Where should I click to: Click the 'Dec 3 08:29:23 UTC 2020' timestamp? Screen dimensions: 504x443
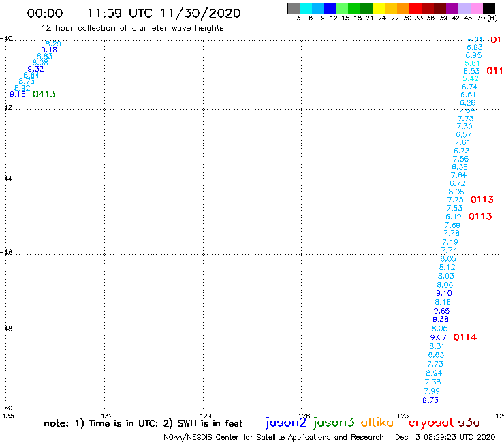[x=445, y=437]
